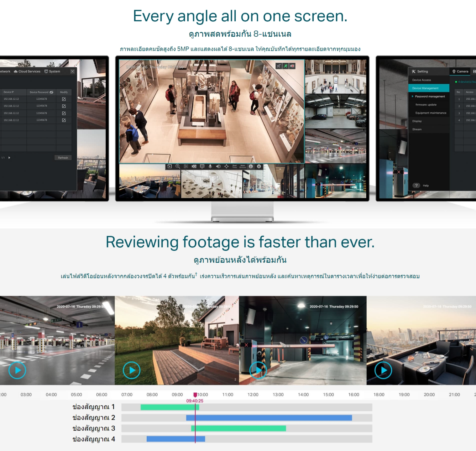476x451 pixels.
Task: Click the snapshot camera icon in toolbar
Action: point(194,166)
